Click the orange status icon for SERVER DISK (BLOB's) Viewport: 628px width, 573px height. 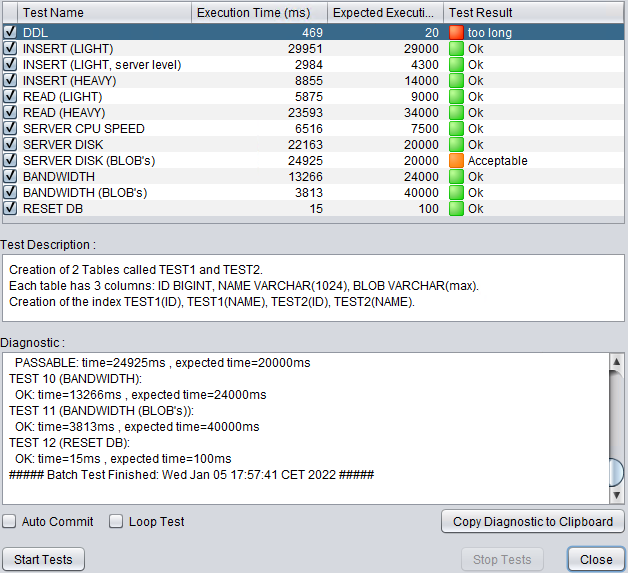(456, 160)
